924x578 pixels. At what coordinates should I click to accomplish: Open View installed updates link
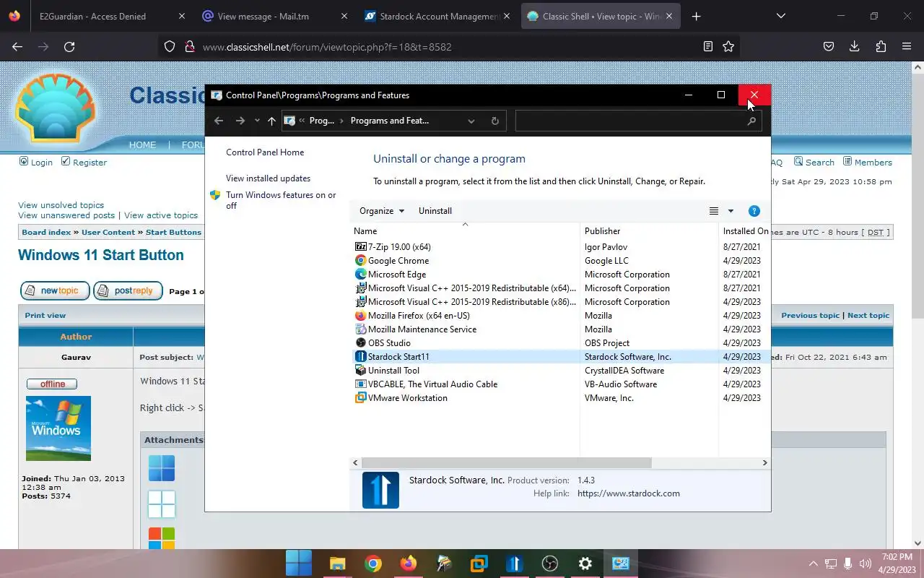coord(268,178)
